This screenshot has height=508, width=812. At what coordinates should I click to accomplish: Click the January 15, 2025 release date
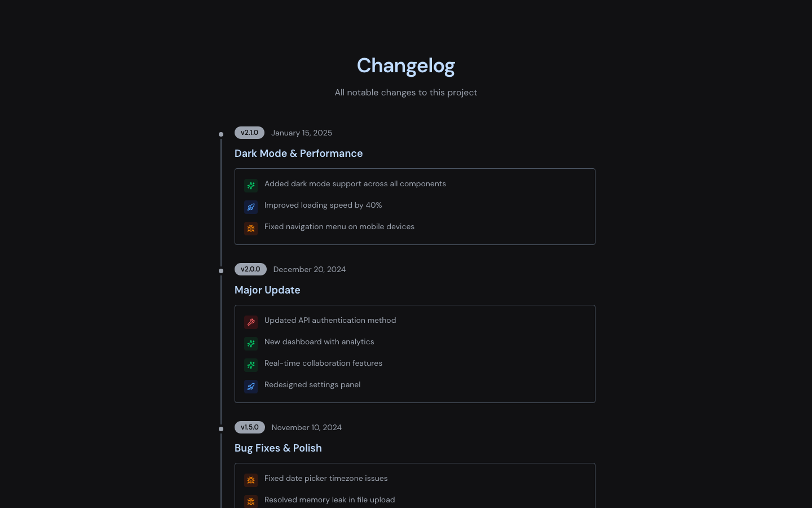pyautogui.click(x=302, y=133)
